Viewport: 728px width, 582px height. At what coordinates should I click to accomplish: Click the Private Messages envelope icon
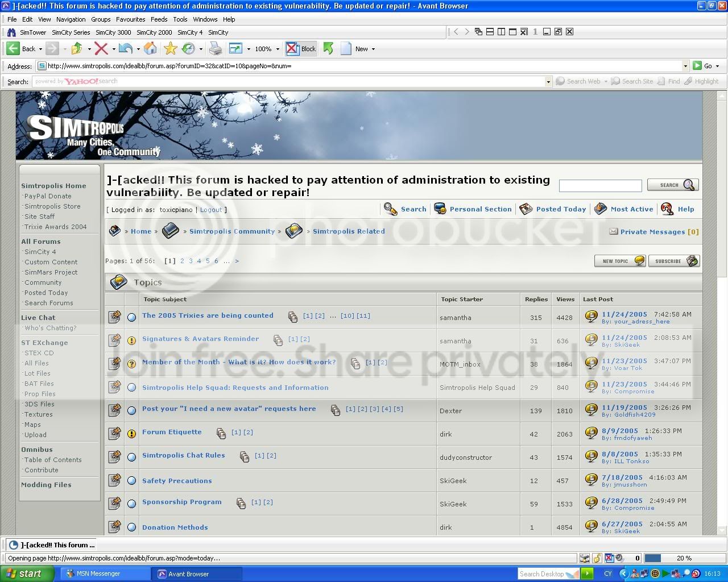613,231
